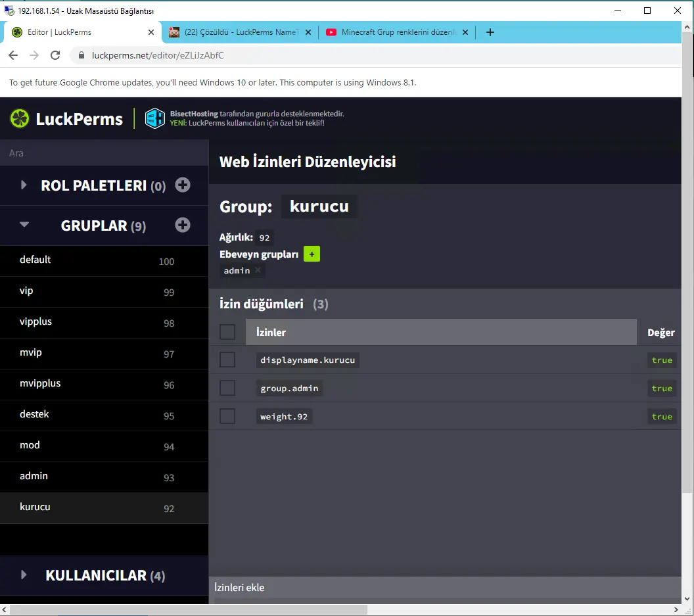
Task: Click the İzin düğümleri (3) heading
Action: pos(274,304)
